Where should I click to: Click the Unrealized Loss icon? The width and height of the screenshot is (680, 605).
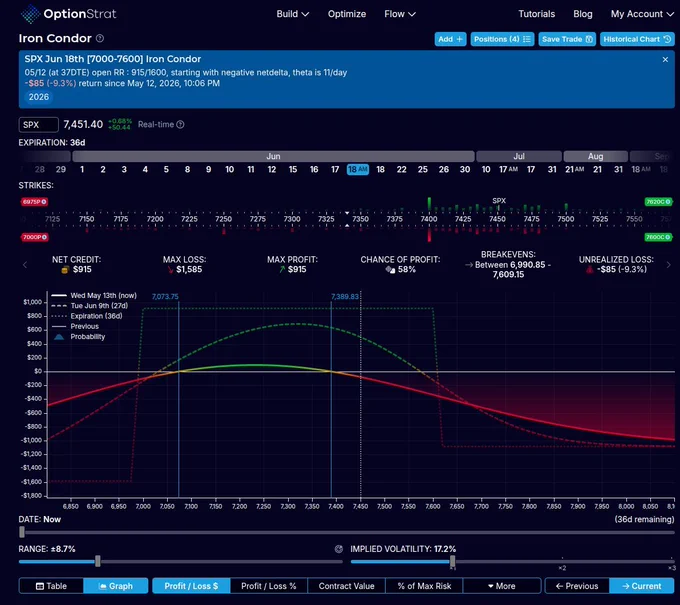coord(590,270)
